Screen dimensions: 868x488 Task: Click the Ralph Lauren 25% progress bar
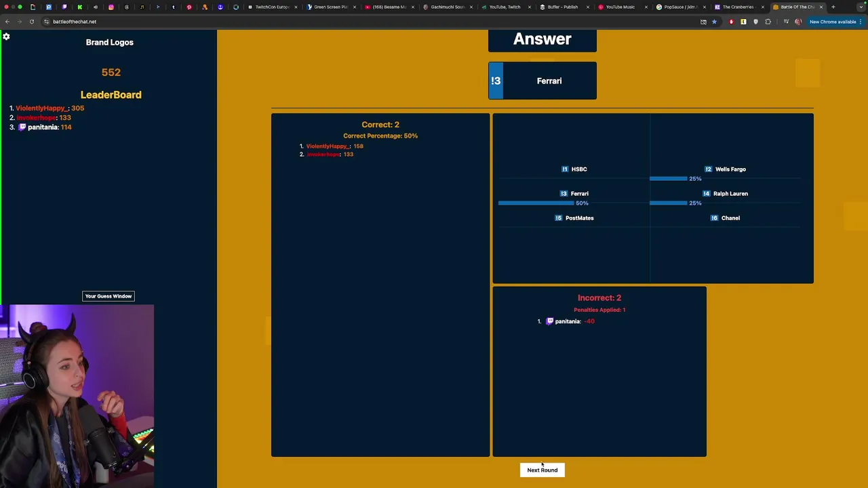[669, 203]
